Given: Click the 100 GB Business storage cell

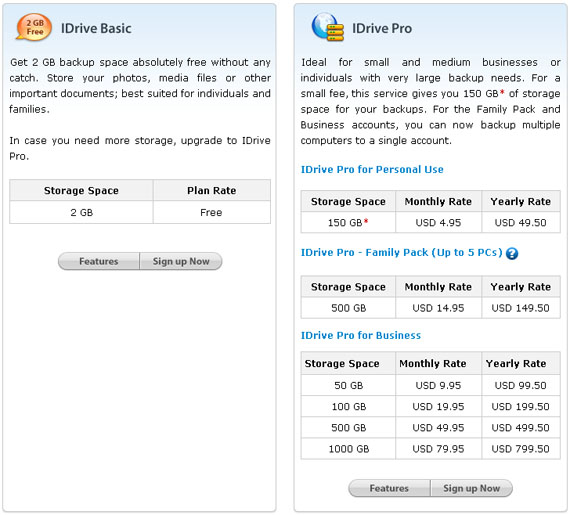Looking at the screenshot, I should (x=348, y=406).
